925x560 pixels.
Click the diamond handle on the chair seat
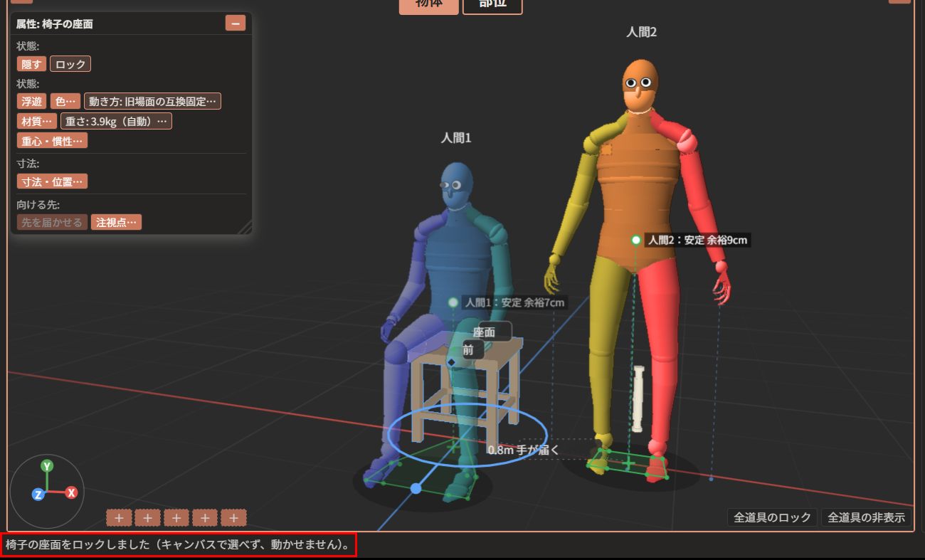coord(451,362)
